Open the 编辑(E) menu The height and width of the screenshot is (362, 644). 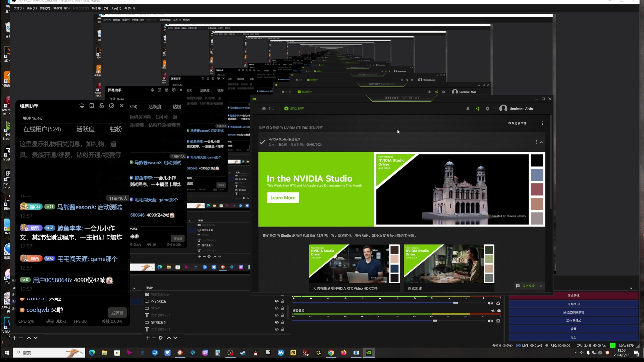pos(32,8)
